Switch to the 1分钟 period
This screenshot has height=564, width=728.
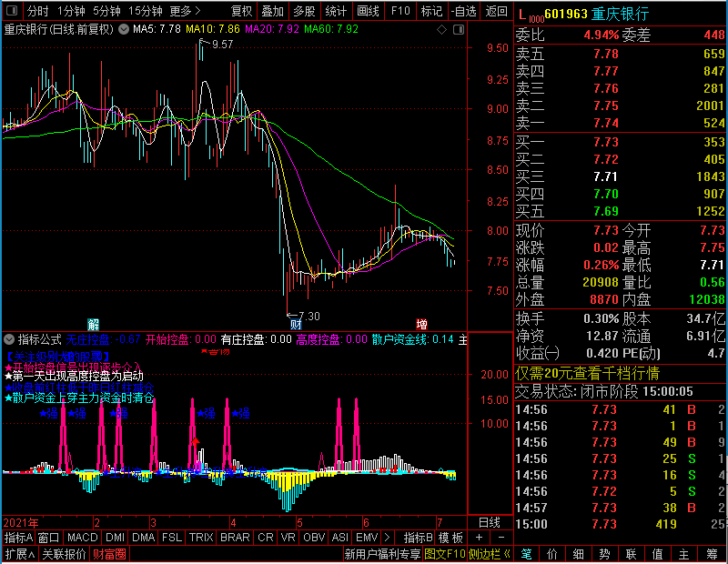coord(71,11)
